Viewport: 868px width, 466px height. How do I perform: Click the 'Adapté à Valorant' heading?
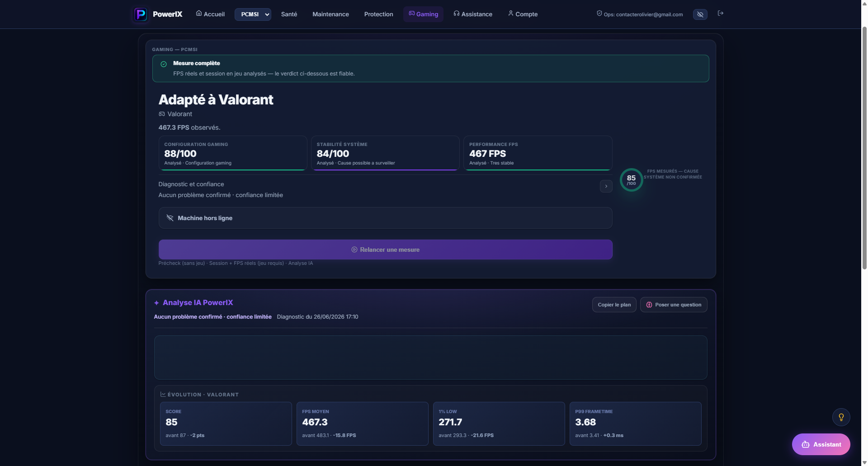216,99
